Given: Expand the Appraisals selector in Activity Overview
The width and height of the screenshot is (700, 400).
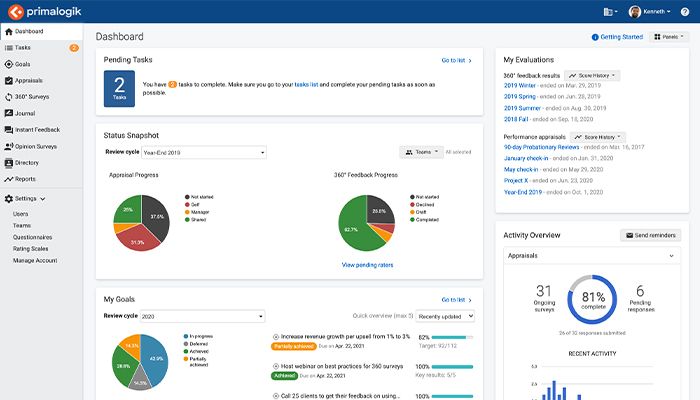Looking at the screenshot, I should point(592,256).
